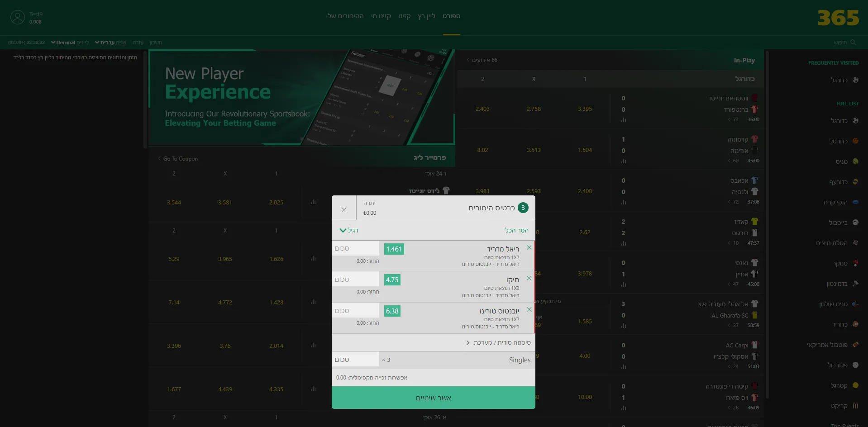The height and width of the screenshot is (427, 868).
Task: Open the snooker (סנוקר) section
Action: click(855, 263)
